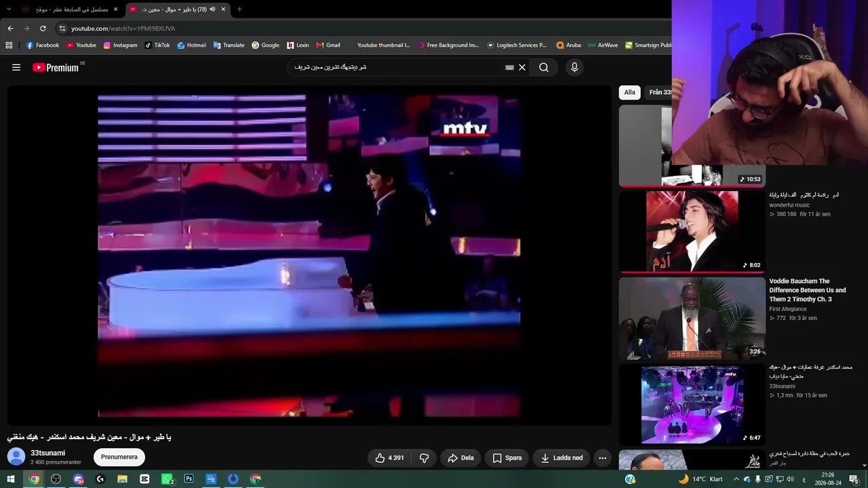Go back in browser history
Viewport: 868px width, 488px height.
click(x=10, y=28)
